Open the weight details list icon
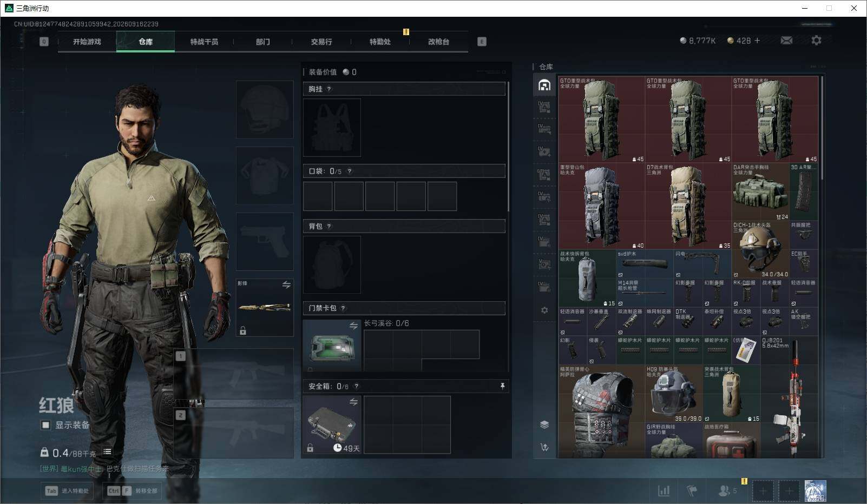 tap(107, 452)
